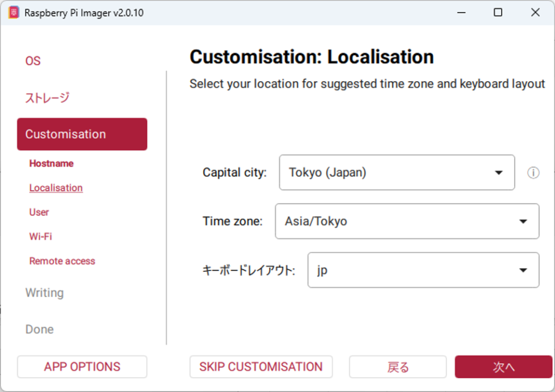Open the Time zone dropdown
Screen dimensions: 555x392
pos(407,221)
